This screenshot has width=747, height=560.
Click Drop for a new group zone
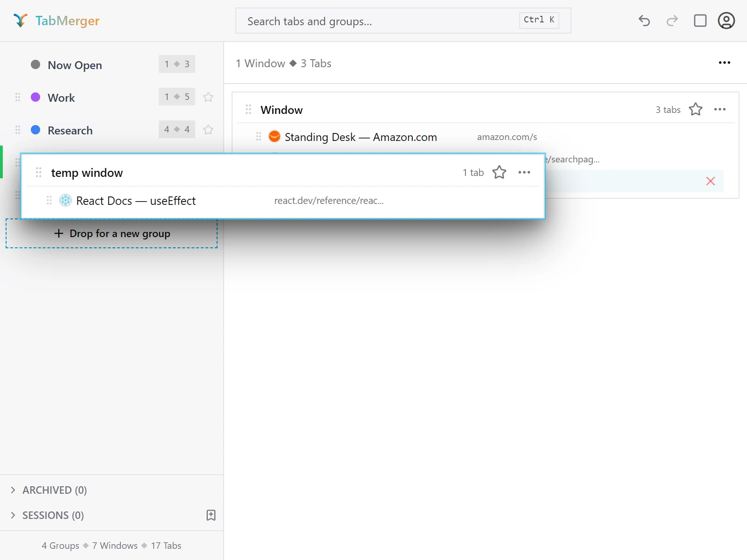tap(112, 233)
